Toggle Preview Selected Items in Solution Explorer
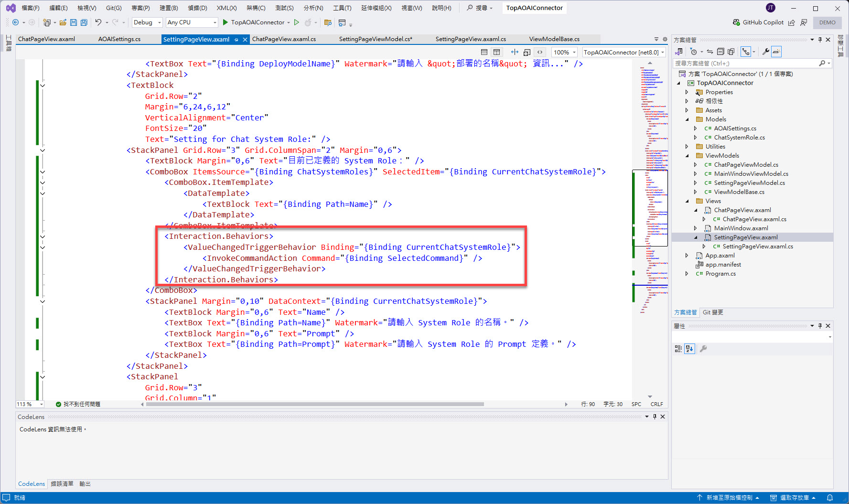Viewport: 849px width, 504px height. click(x=776, y=52)
